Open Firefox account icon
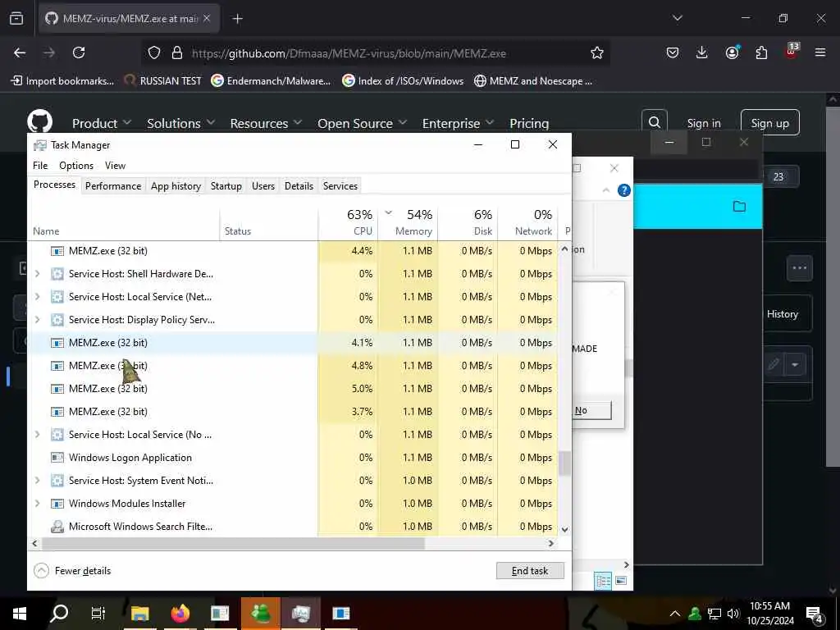The width and height of the screenshot is (840, 630). pos(732,52)
